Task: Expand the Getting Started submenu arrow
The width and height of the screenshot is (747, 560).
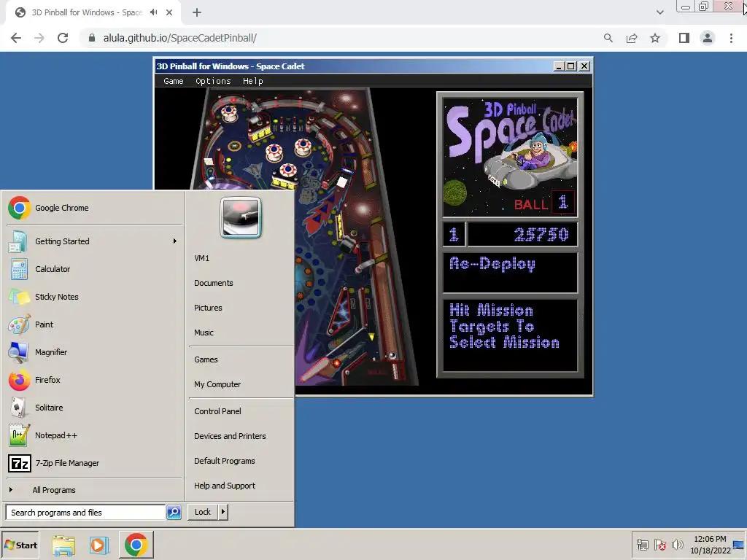Action: [175, 241]
